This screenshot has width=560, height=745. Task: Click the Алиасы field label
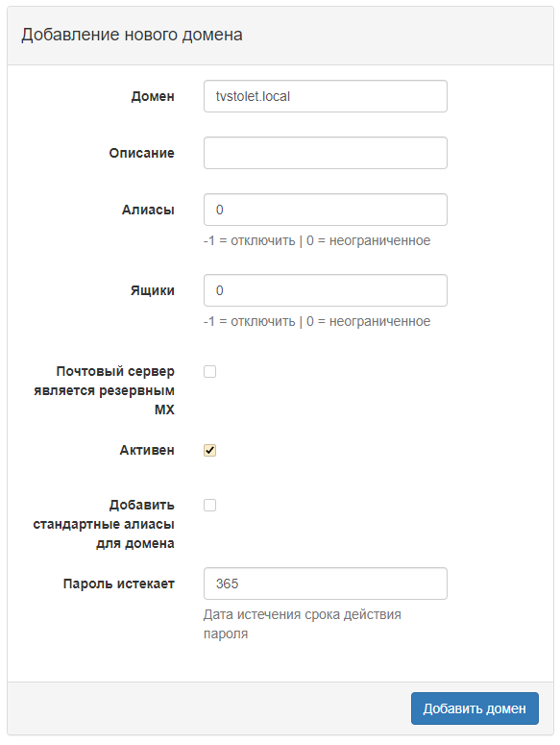point(148,210)
